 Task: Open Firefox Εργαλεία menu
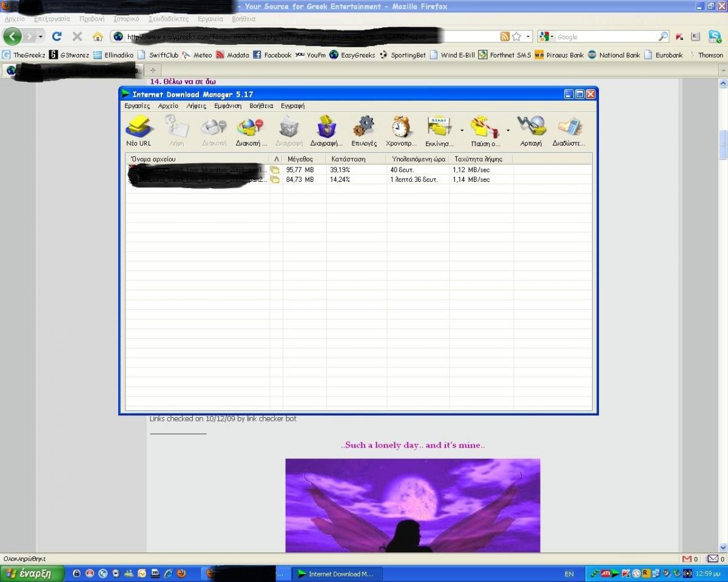(x=211, y=19)
